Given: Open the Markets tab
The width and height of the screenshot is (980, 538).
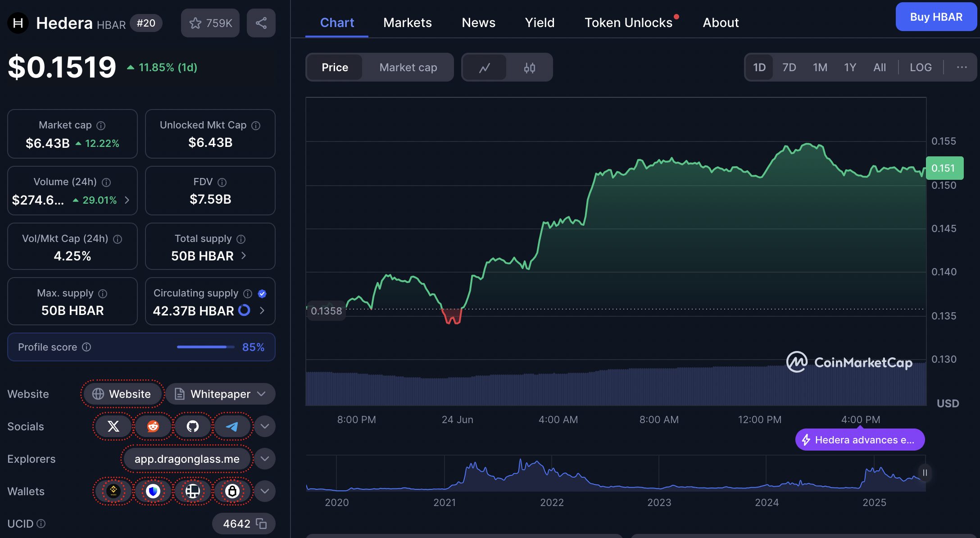Looking at the screenshot, I should pyautogui.click(x=408, y=23).
